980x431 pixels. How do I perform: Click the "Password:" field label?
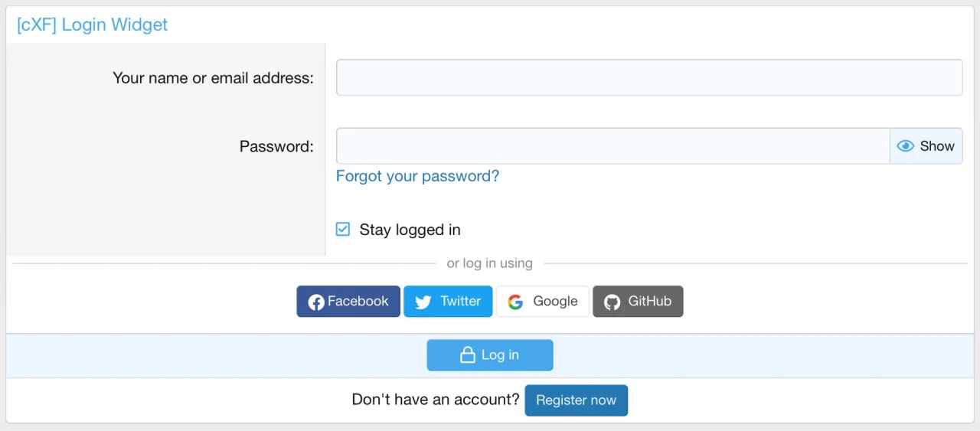pos(276,146)
